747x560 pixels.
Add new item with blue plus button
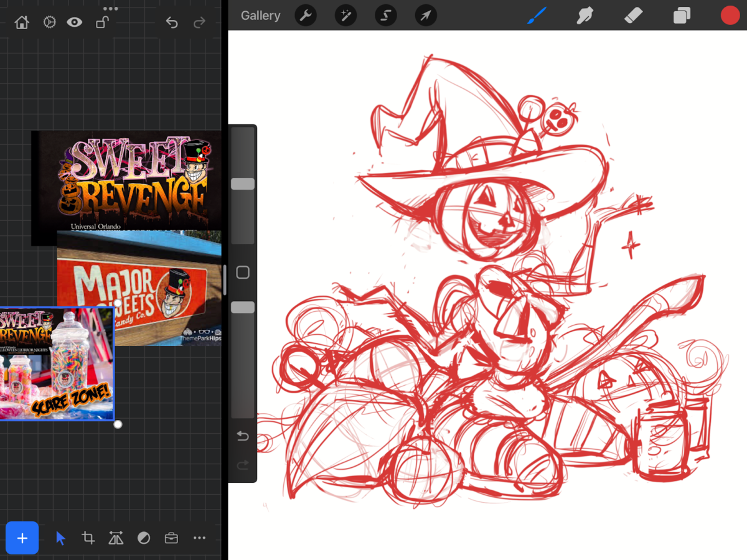[22, 538]
